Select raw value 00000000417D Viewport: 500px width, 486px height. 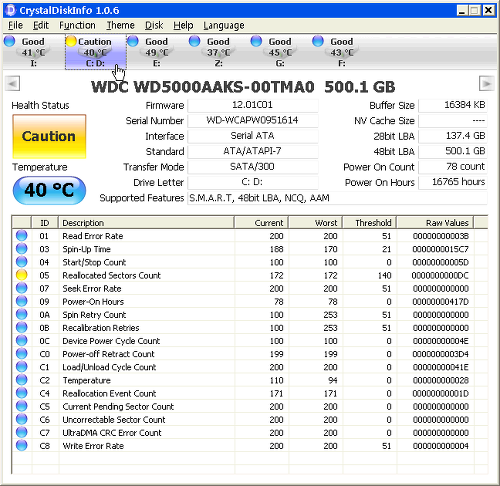pos(440,302)
